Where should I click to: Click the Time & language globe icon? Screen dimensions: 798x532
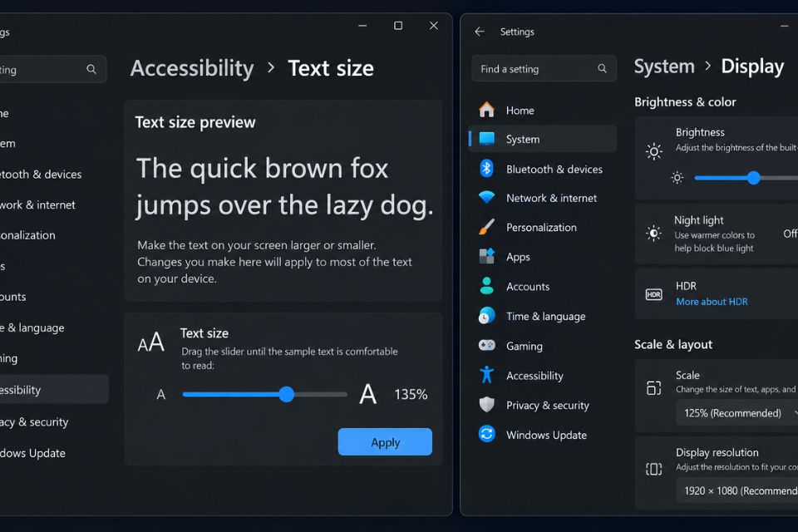[486, 316]
